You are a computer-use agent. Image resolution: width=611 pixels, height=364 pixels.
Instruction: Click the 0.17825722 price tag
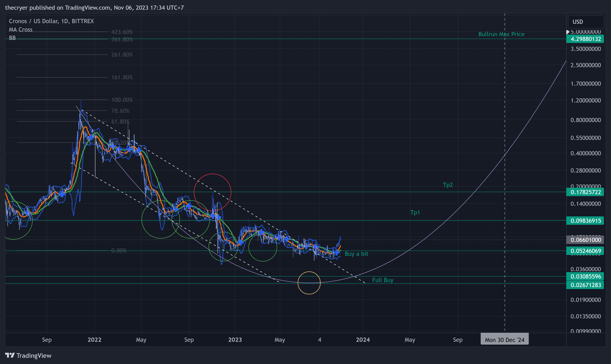pyautogui.click(x=585, y=192)
